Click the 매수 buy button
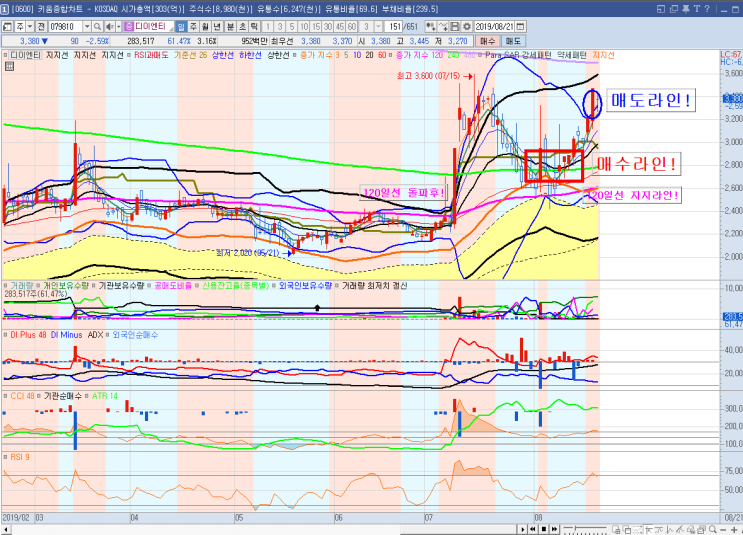This screenshot has height=535, width=743. coord(487,41)
